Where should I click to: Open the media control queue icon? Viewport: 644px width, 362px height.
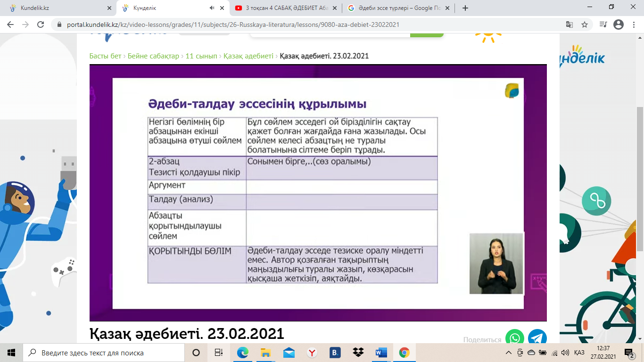click(603, 25)
